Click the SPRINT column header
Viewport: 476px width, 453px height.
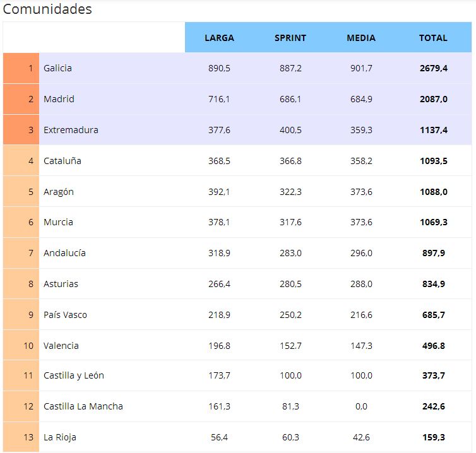coord(290,38)
